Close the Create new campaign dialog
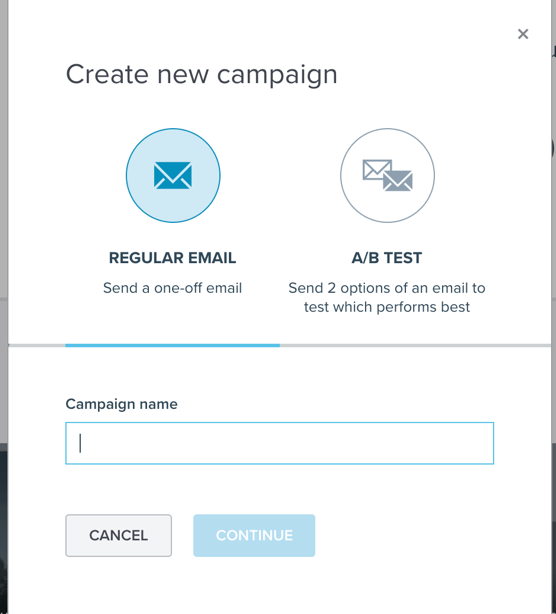The image size is (556, 614). (x=523, y=34)
